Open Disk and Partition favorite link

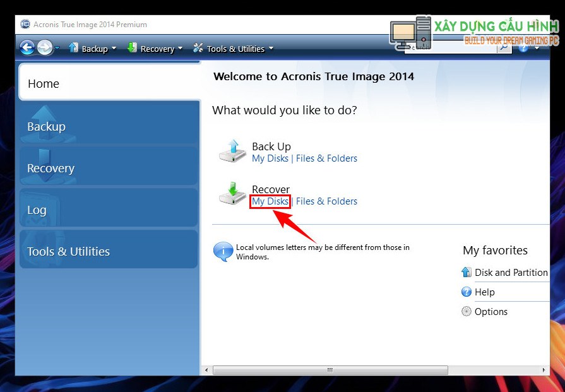[x=511, y=272]
